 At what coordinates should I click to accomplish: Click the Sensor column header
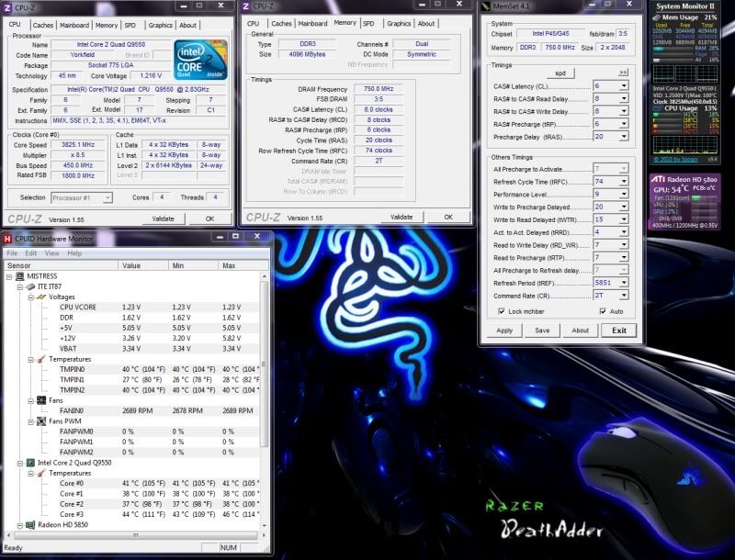coord(61,265)
